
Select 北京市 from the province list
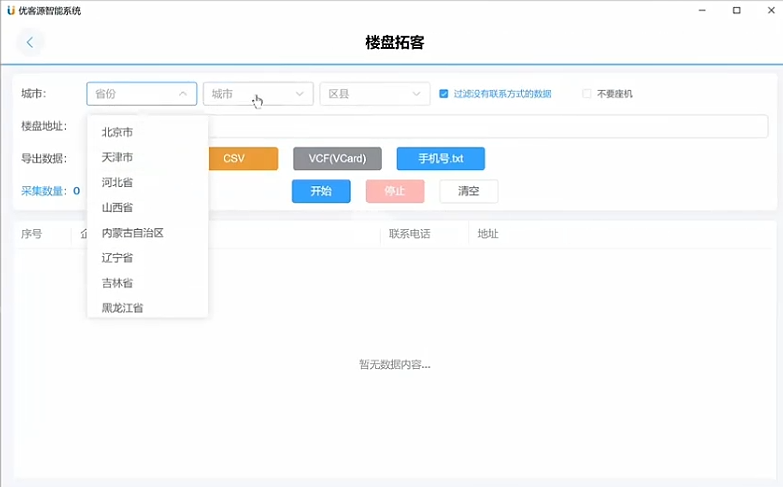(117, 132)
